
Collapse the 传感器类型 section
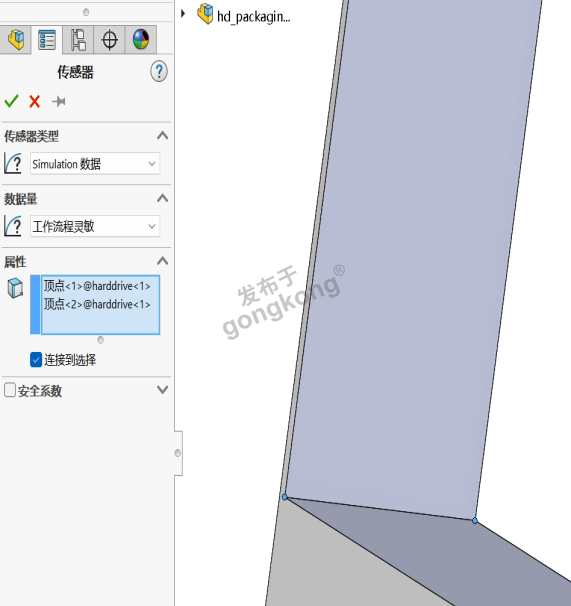point(163,136)
